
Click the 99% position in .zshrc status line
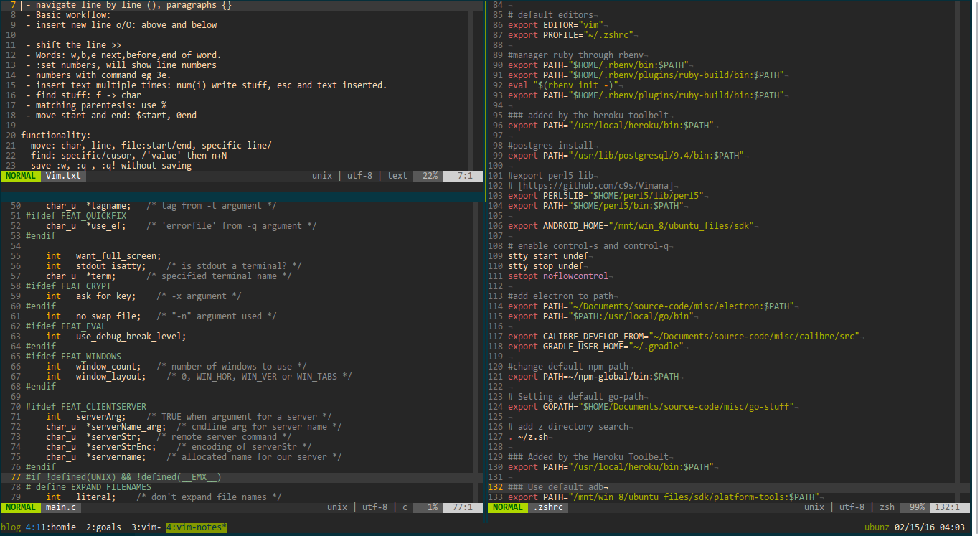(918, 507)
